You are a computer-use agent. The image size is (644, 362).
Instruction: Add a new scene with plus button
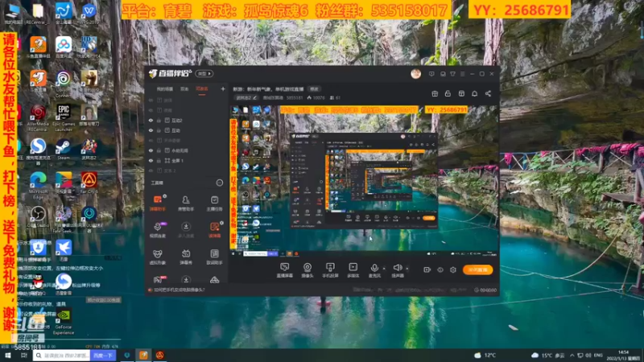click(223, 88)
